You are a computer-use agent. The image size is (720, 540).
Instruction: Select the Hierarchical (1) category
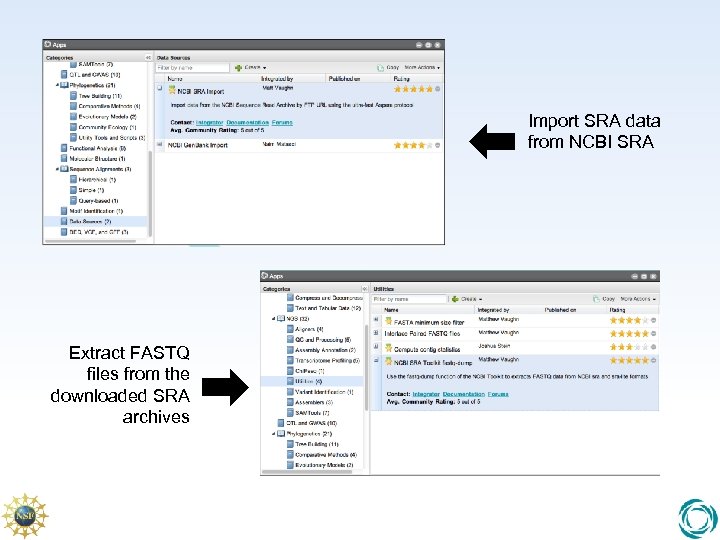96,180
